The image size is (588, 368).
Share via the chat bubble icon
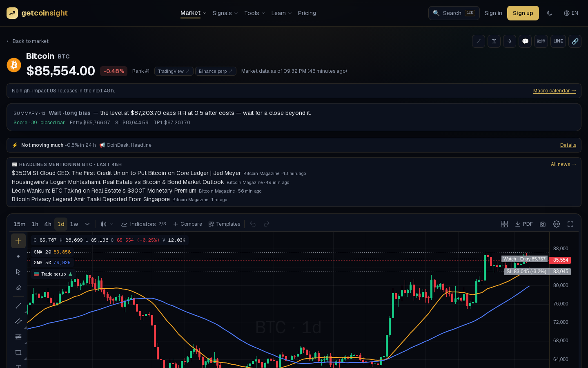(525, 41)
